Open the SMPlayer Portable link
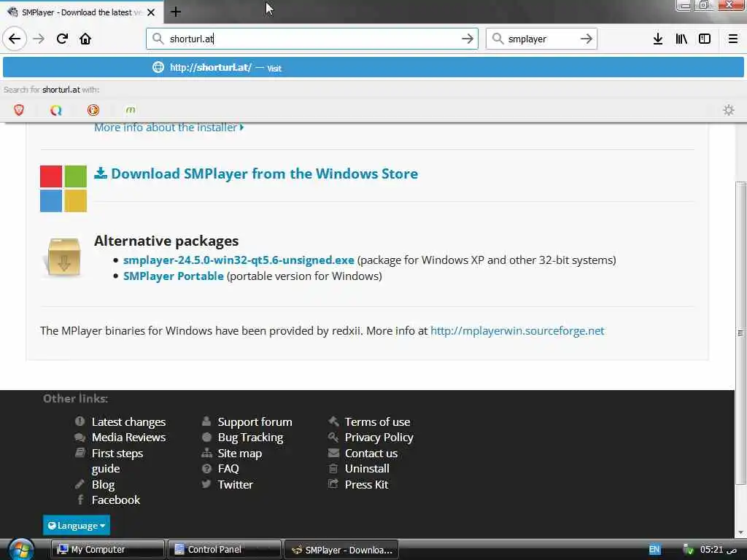Viewport: 747px width, 560px height. 174,276
